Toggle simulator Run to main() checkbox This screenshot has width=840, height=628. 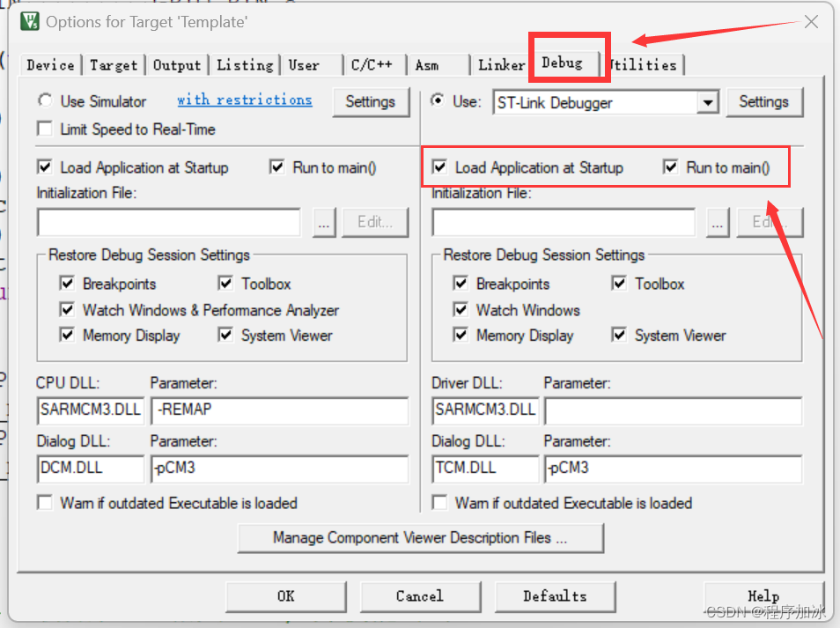(x=277, y=167)
